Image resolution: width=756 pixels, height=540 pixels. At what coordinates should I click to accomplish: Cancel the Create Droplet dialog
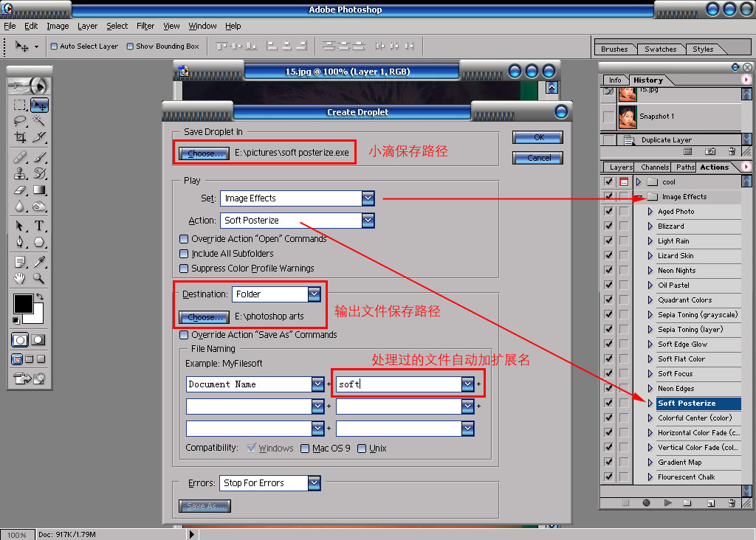coord(538,158)
